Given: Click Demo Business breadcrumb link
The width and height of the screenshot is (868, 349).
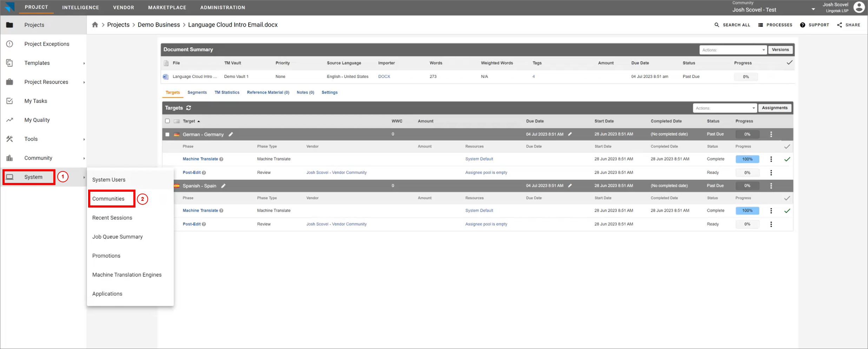Looking at the screenshot, I should tap(159, 25).
